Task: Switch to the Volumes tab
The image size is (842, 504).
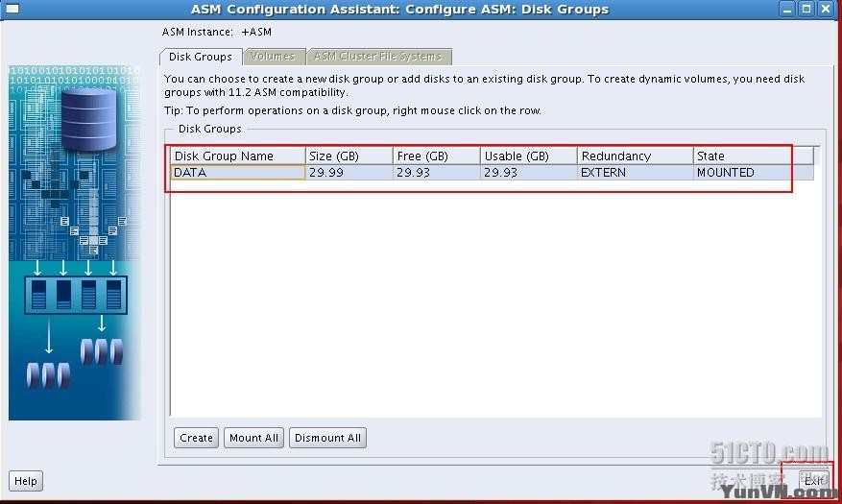Action: click(274, 57)
